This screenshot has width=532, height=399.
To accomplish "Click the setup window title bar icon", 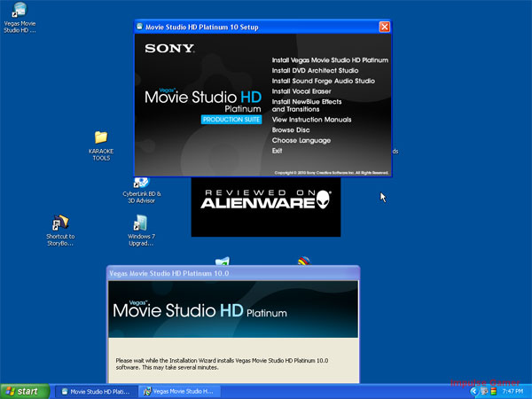I will 139,27.
